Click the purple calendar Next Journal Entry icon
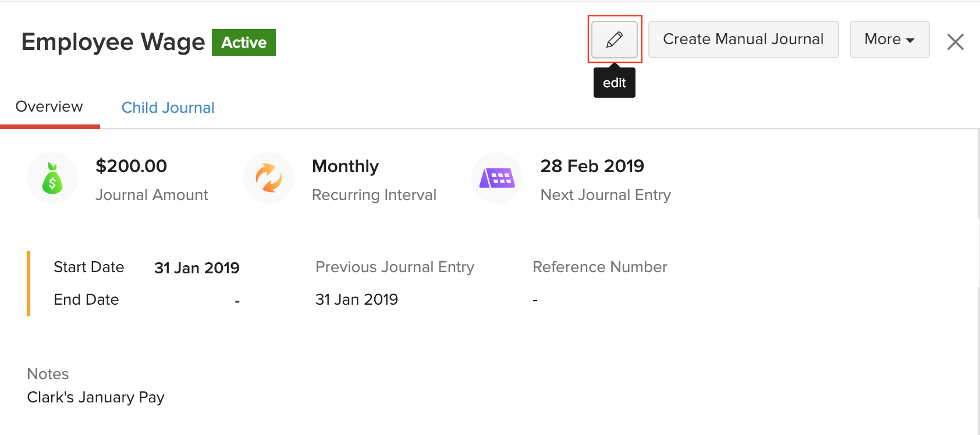Screen dimensions: 980x435 coord(497,178)
